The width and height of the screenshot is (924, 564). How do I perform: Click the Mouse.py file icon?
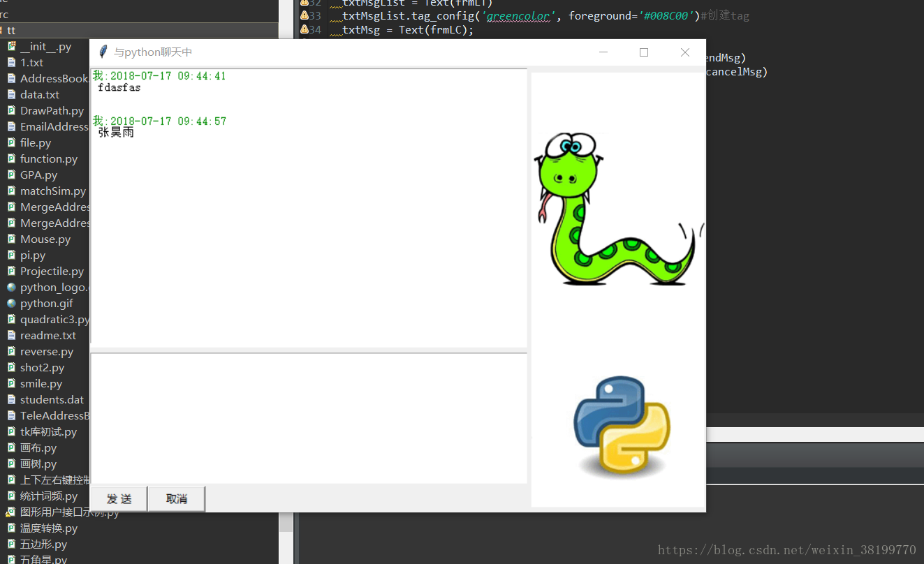point(11,239)
